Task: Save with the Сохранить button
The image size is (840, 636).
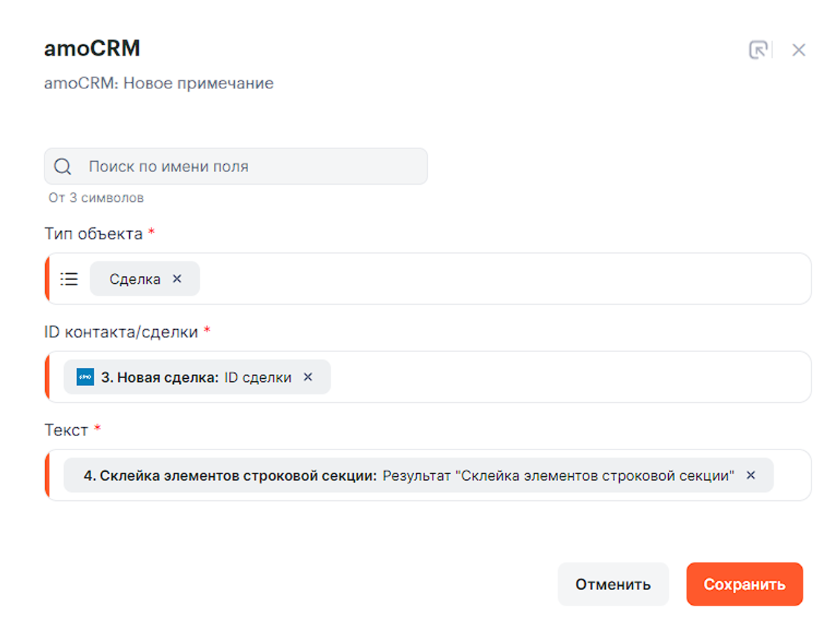Action: click(744, 584)
